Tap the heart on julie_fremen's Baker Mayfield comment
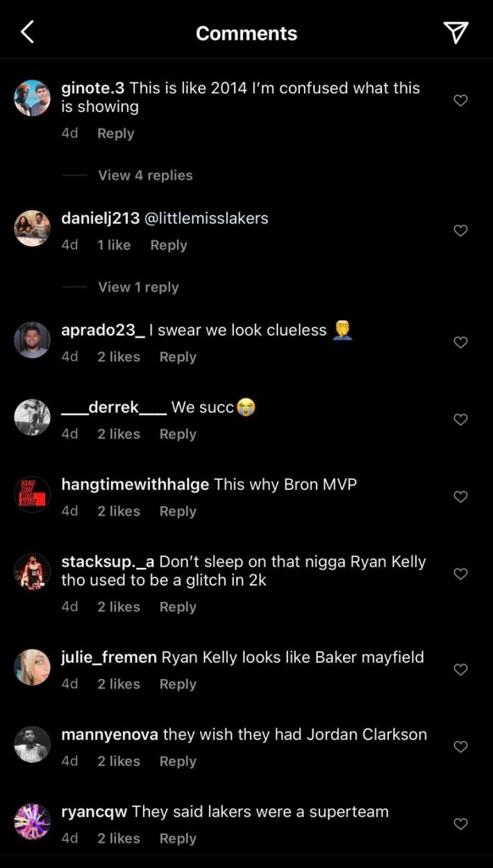The width and height of the screenshot is (493, 868). (461, 669)
